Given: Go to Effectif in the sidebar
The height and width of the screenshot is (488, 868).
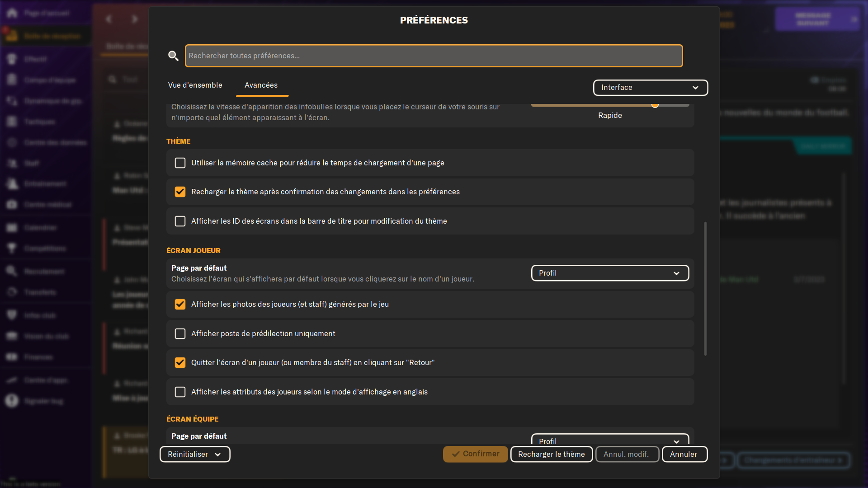Looking at the screenshot, I should coord(45,59).
